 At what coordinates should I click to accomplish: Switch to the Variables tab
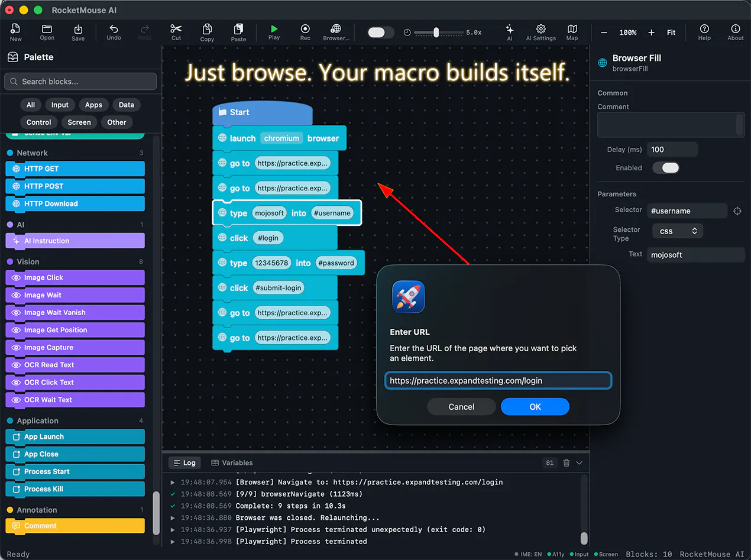pyautogui.click(x=232, y=463)
